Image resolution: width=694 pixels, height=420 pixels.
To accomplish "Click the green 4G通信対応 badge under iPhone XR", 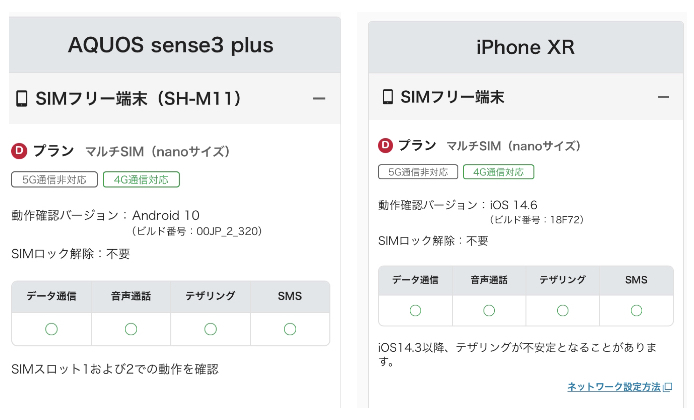I will click(x=498, y=172).
